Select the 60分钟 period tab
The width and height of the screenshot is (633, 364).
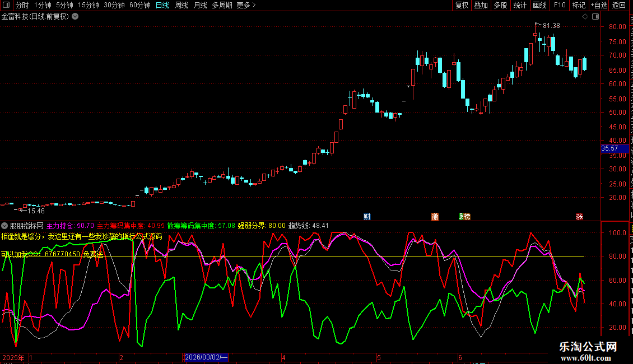point(140,5)
